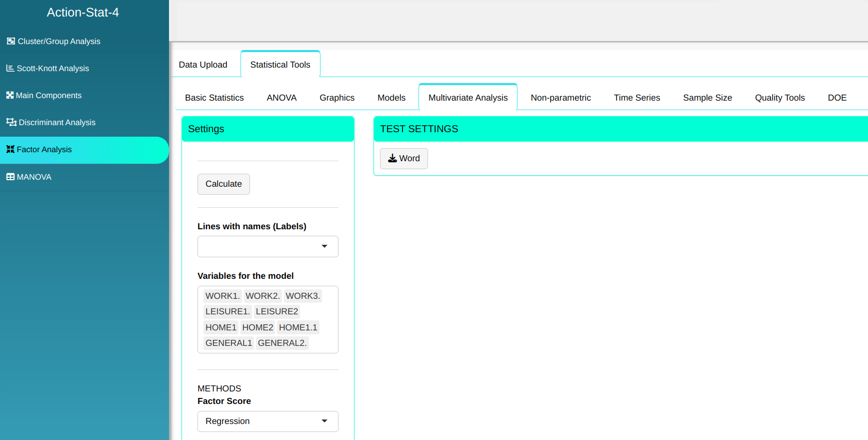Image resolution: width=868 pixels, height=440 pixels.
Task: Click the Factor Score dropdown arrow
Action: click(x=324, y=421)
